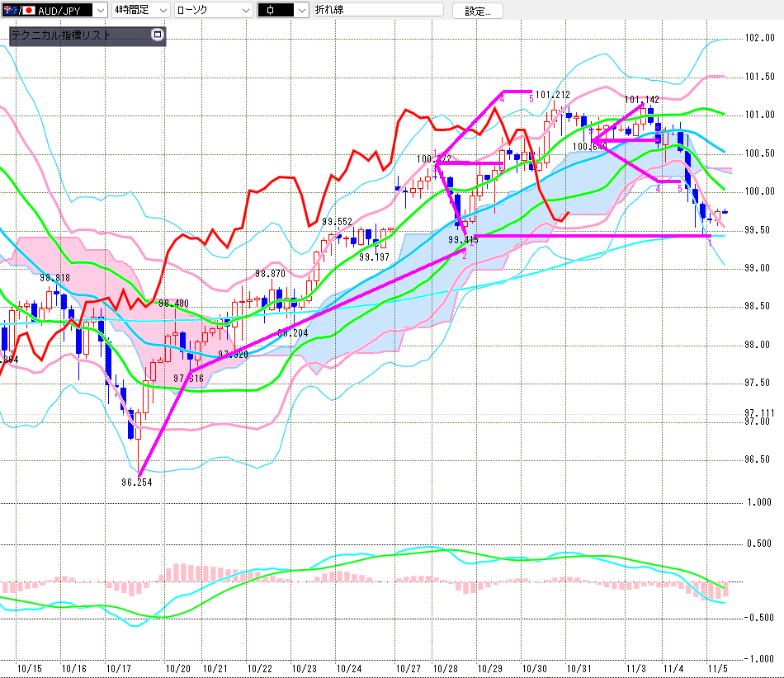The height and width of the screenshot is (678, 784).
Task: Click the 99.415 price label on the chart
Action: (x=464, y=240)
